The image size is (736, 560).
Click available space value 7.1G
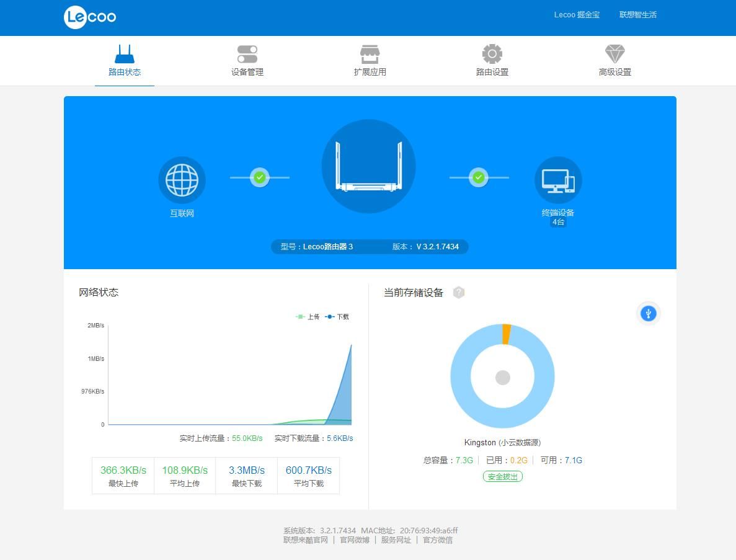(x=573, y=461)
